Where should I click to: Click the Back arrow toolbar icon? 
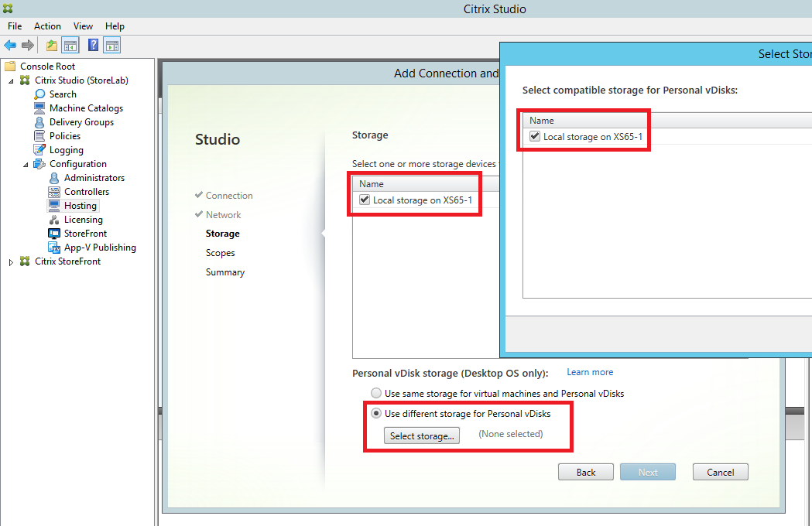[x=10, y=46]
